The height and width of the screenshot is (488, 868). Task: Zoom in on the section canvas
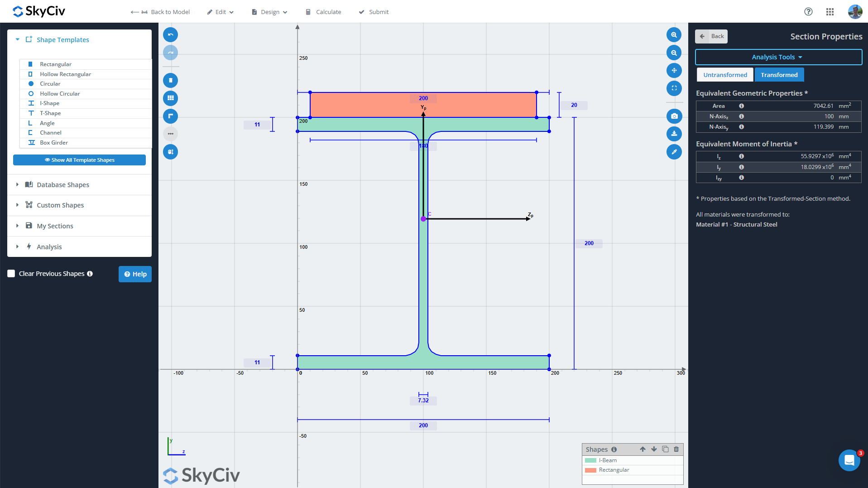coord(674,35)
